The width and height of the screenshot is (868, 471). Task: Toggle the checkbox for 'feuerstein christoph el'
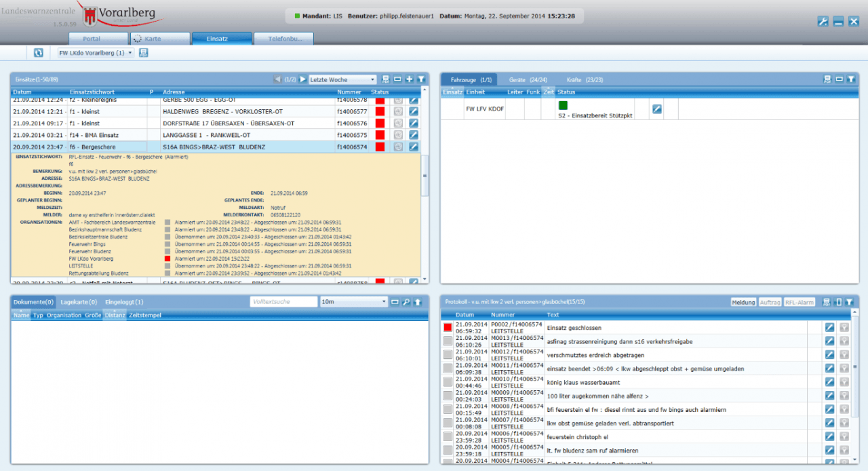(448, 437)
